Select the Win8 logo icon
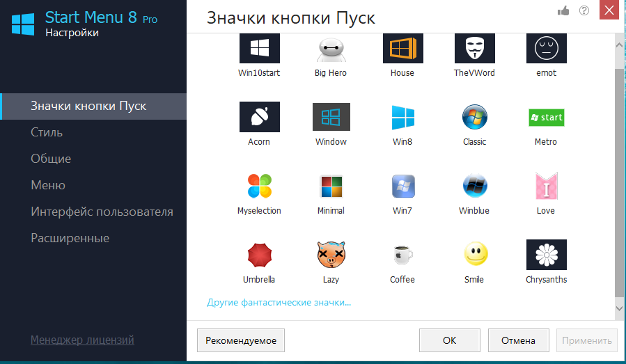 [403, 118]
